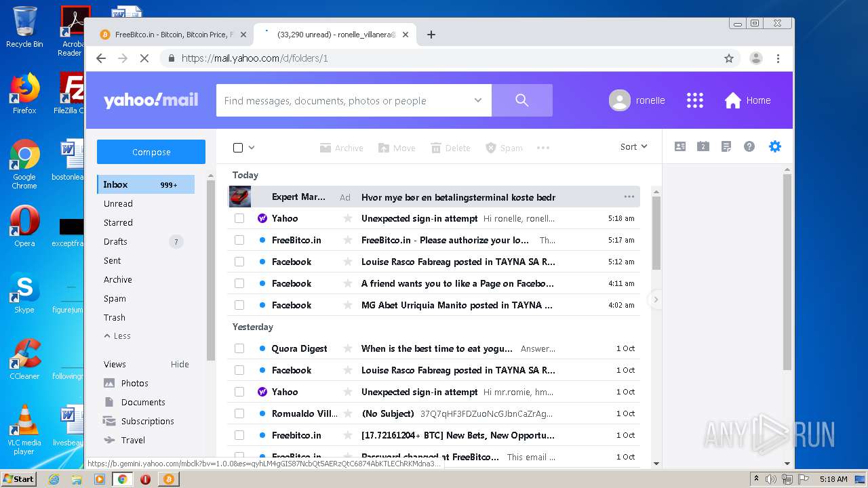Screen dimensions: 868x488
Task: Select the Facebook 4:02 am message checkbox
Action: pos(239,305)
